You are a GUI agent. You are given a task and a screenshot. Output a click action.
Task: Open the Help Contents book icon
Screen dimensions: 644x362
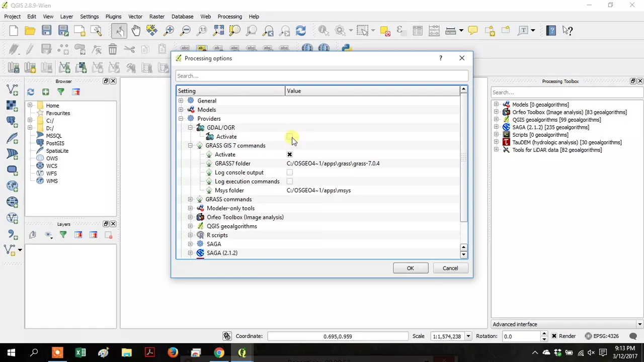tap(551, 31)
